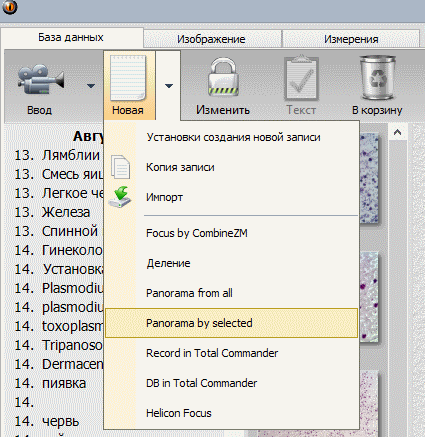Select Копия записи menu entry
The width and height of the screenshot is (425, 437).
(231, 167)
